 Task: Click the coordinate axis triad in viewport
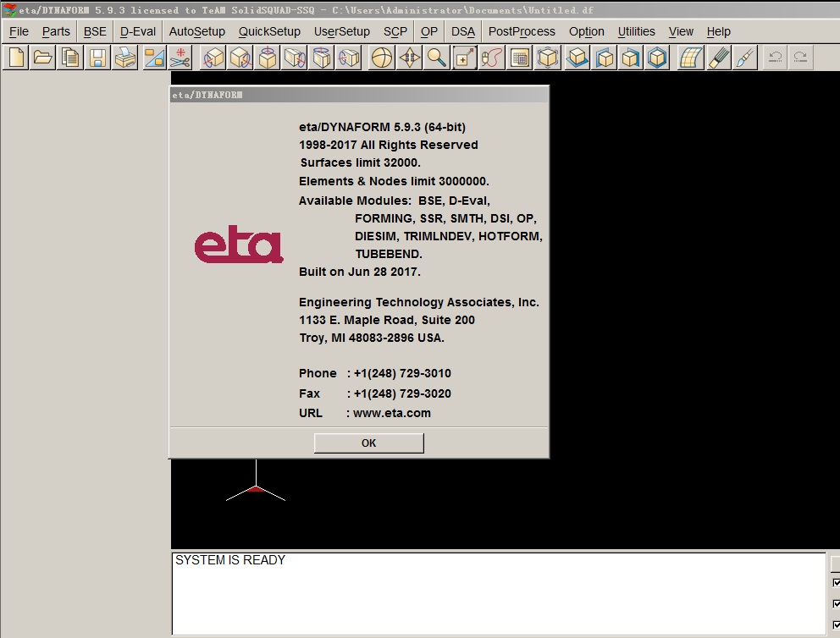click(x=256, y=481)
